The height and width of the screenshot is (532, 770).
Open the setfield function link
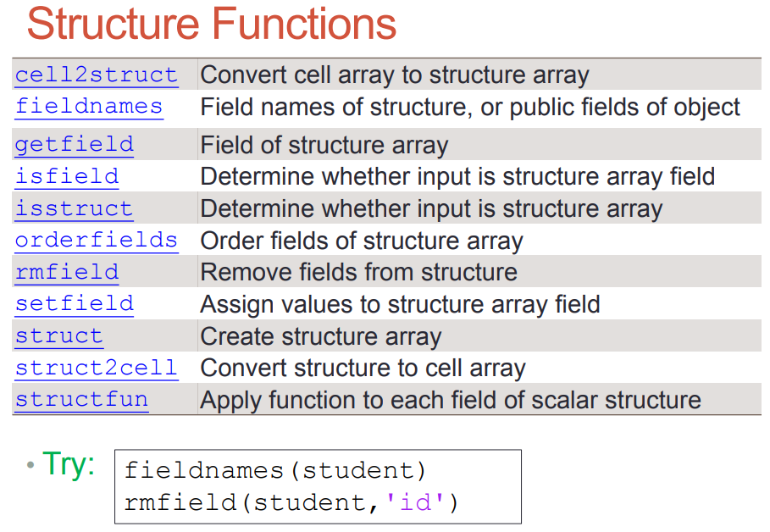(x=75, y=304)
